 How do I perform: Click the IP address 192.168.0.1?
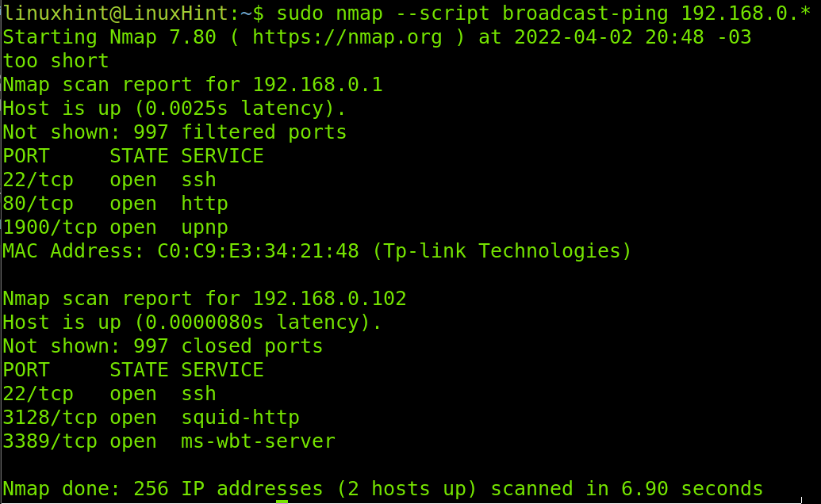click(318, 85)
